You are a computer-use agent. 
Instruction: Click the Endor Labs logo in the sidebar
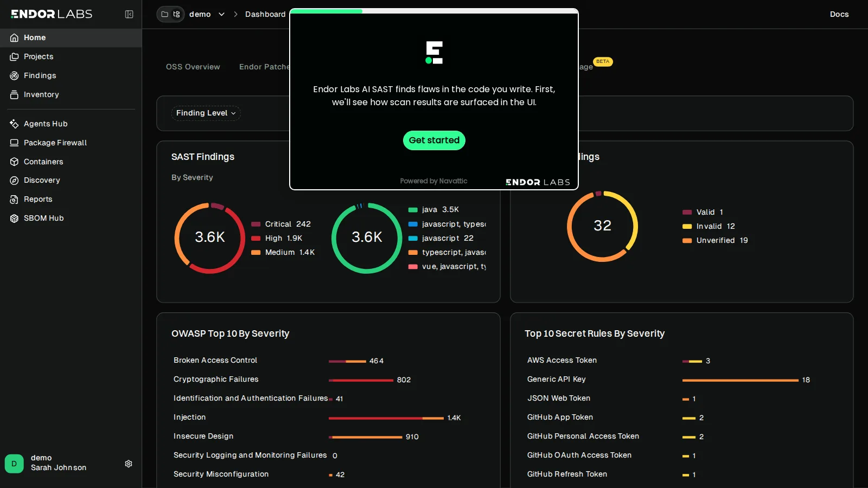tap(52, 14)
